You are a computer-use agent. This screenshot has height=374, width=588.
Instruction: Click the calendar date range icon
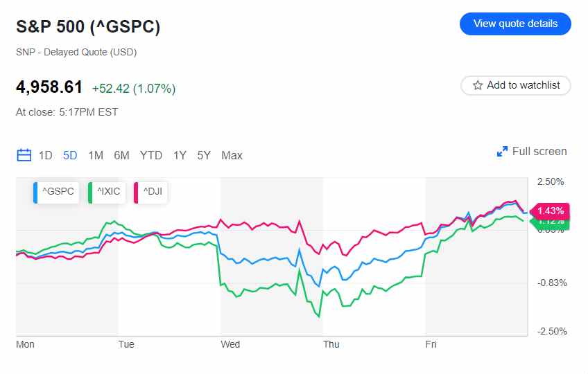[24, 155]
